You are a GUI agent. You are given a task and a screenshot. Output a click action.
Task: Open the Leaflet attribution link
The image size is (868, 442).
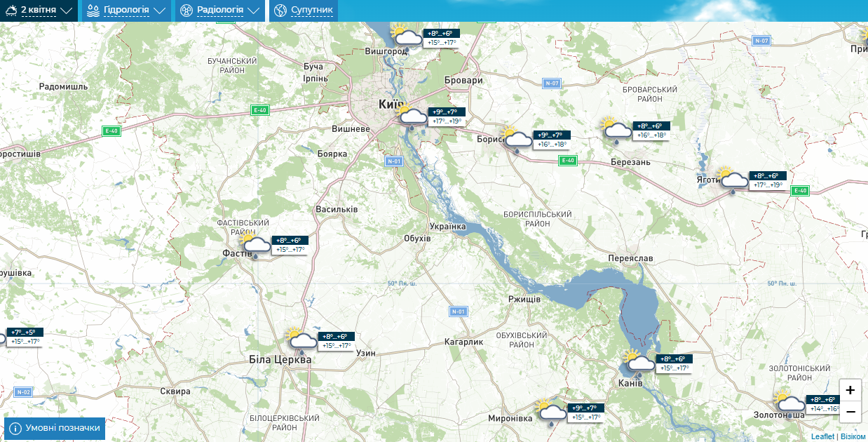click(822, 436)
